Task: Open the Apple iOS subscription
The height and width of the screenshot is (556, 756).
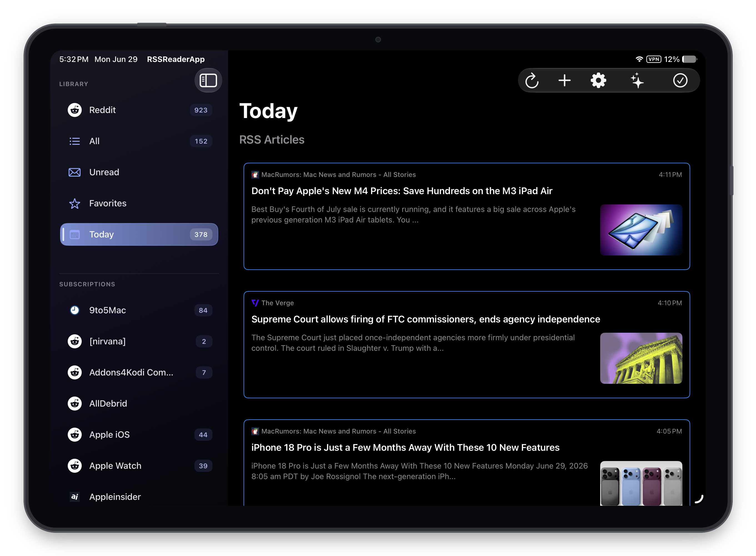Action: [x=139, y=435]
